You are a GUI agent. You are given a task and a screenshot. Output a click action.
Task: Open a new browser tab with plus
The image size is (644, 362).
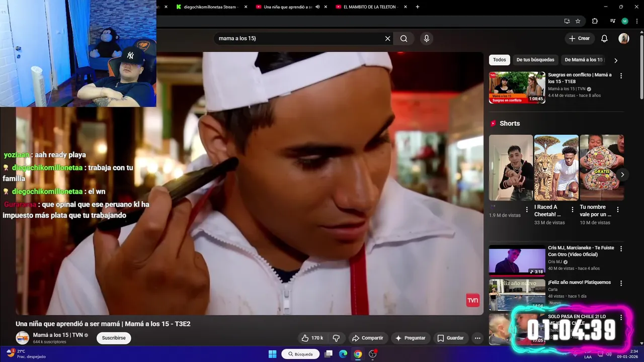pos(418,7)
